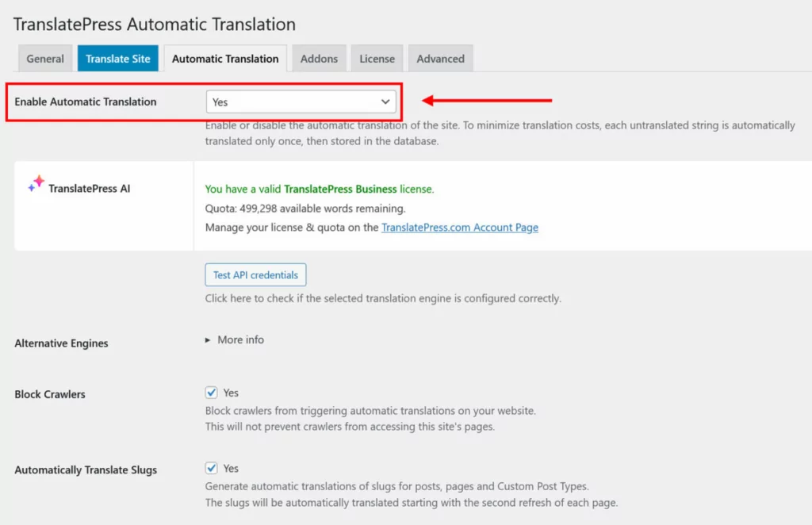This screenshot has height=525, width=812.
Task: Click the 'Block crawlers from triggering' description
Action: (x=370, y=411)
